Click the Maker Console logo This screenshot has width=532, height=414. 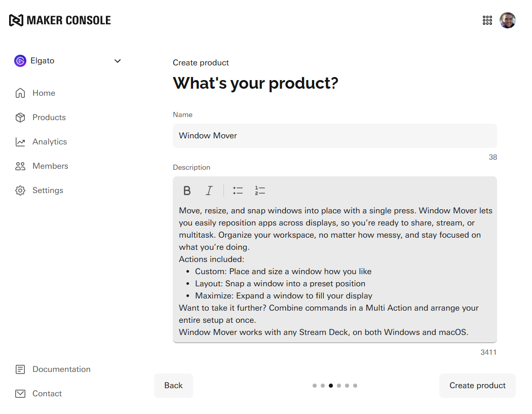click(x=60, y=20)
